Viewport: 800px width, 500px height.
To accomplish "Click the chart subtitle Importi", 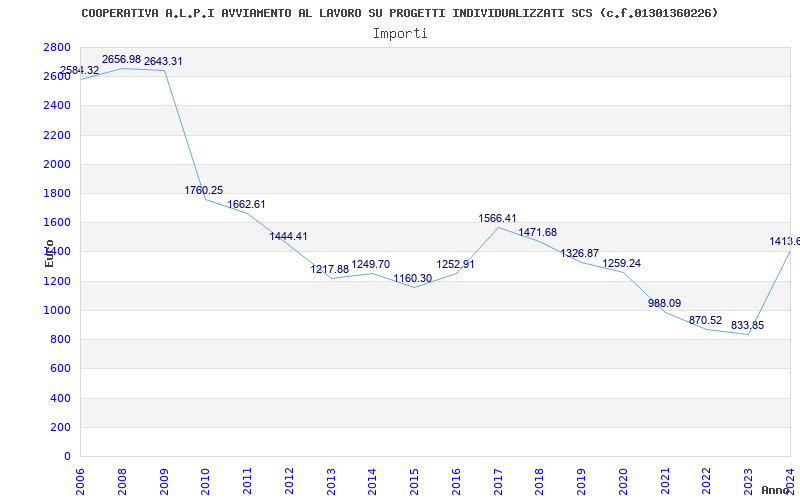I will 400,34.
